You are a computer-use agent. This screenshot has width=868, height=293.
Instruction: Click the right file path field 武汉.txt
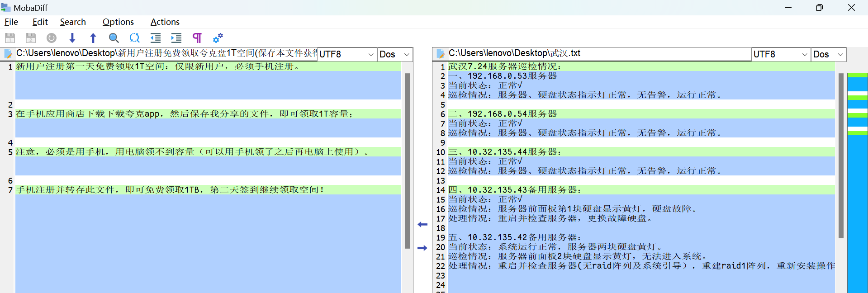599,53
